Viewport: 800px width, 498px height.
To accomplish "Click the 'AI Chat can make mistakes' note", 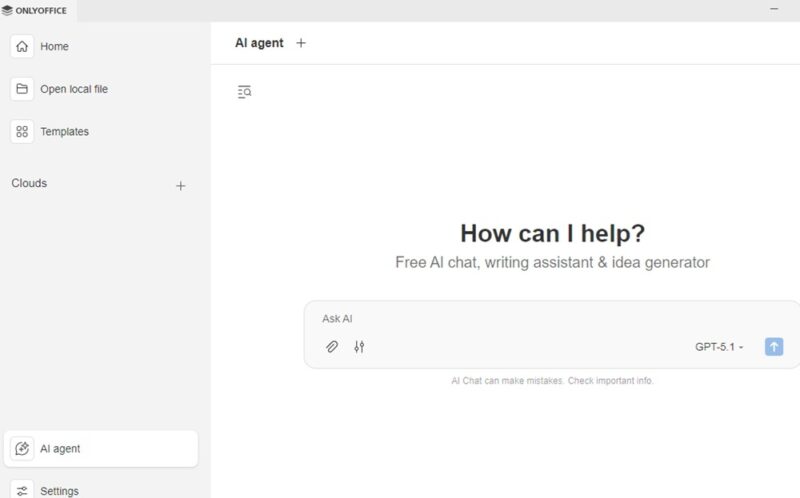I will [553, 381].
